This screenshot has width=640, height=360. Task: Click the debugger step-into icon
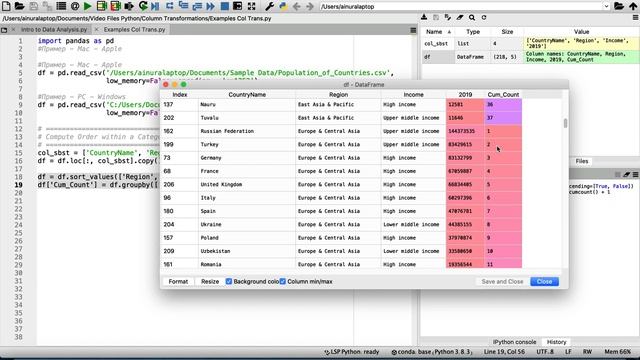tap(183, 6)
